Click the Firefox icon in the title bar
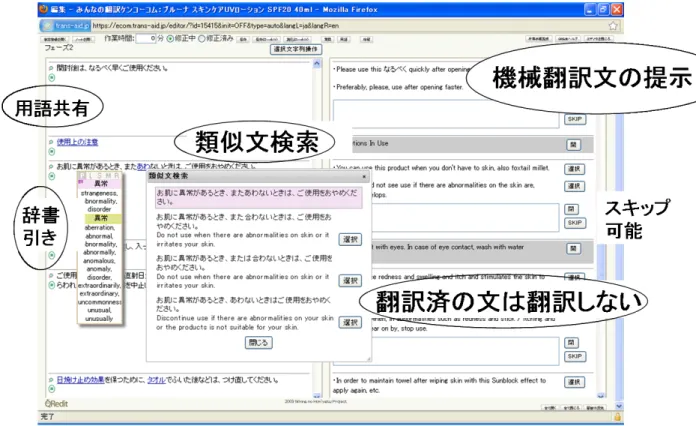The height and width of the screenshot is (426, 696). pyautogui.click(x=44, y=9)
